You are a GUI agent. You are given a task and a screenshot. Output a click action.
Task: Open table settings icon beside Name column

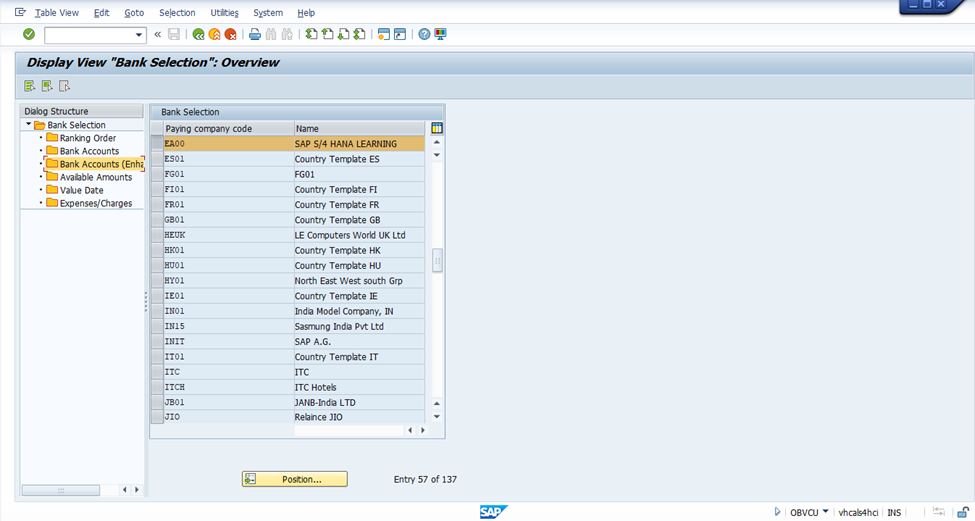pyautogui.click(x=437, y=128)
